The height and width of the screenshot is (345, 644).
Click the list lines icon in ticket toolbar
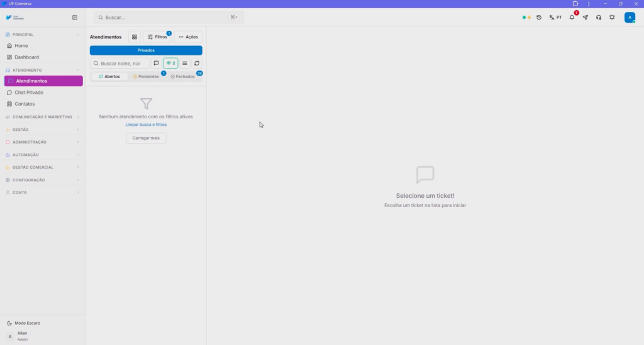coord(185,64)
